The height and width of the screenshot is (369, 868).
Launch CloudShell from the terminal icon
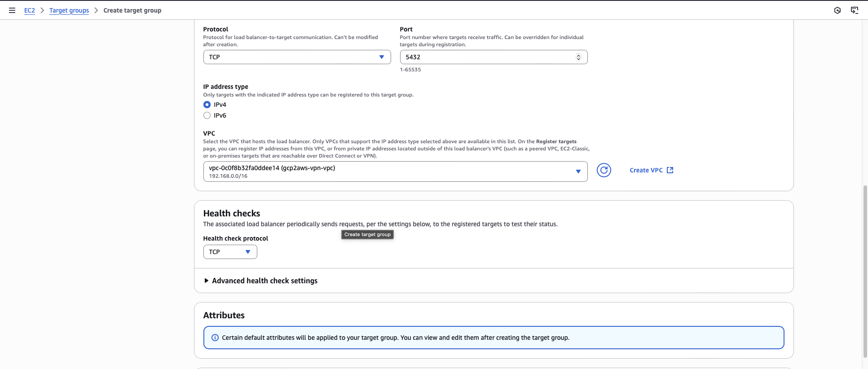pos(854,10)
